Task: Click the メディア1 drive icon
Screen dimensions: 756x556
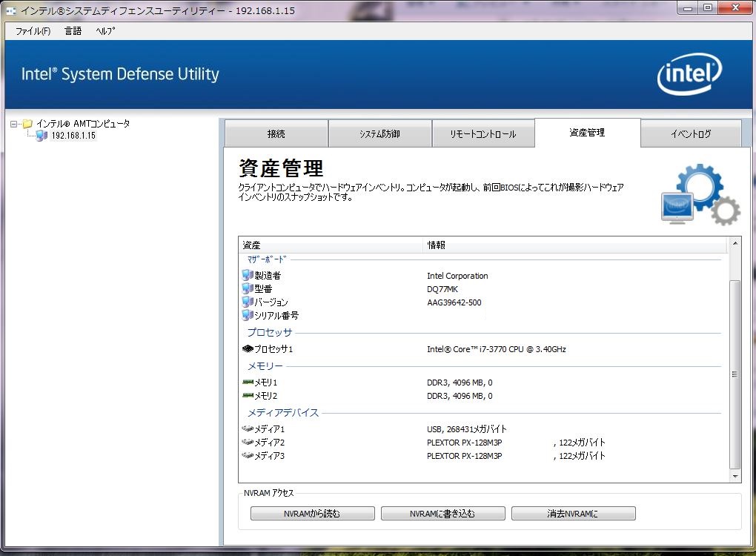Action: click(x=248, y=428)
